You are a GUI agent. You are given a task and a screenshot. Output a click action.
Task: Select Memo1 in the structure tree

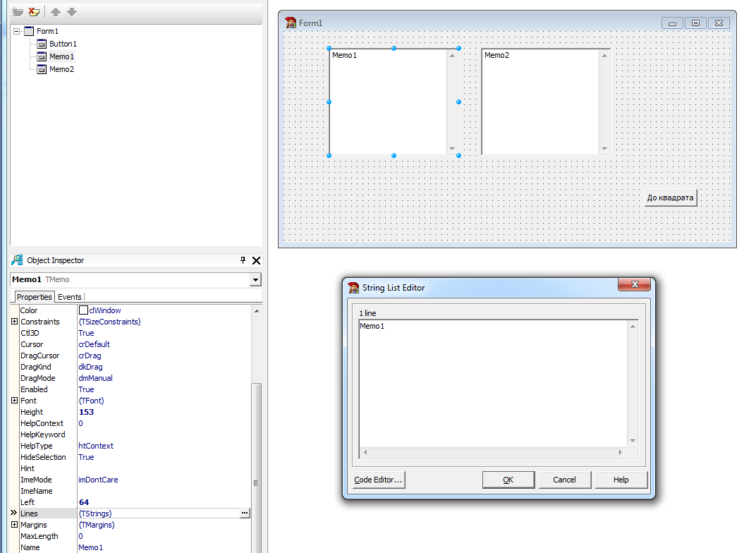(x=62, y=56)
